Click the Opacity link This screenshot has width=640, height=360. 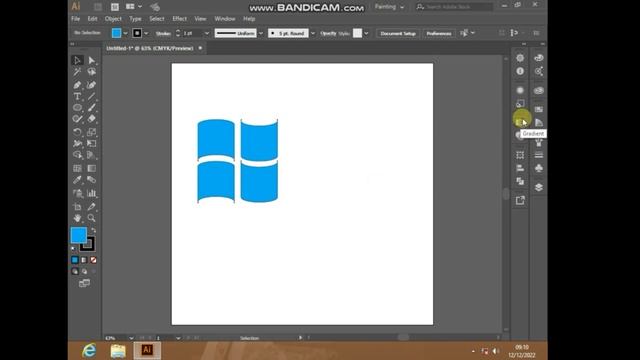328,33
